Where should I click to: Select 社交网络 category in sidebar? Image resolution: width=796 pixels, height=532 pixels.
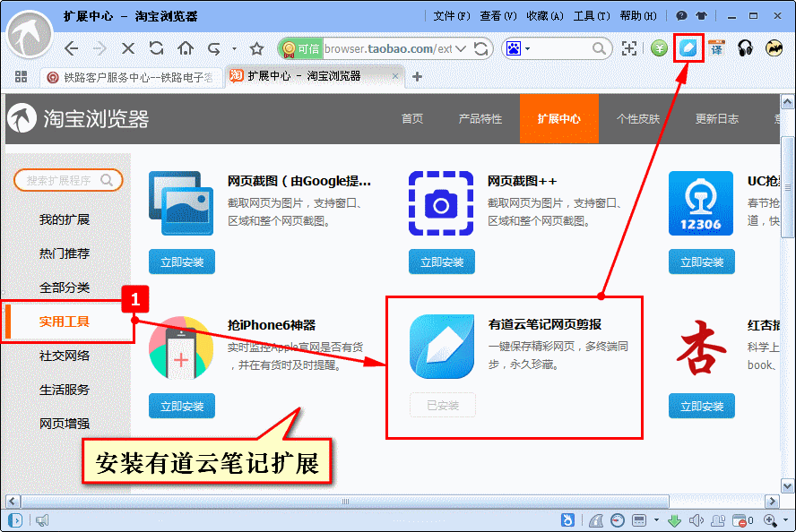point(65,356)
